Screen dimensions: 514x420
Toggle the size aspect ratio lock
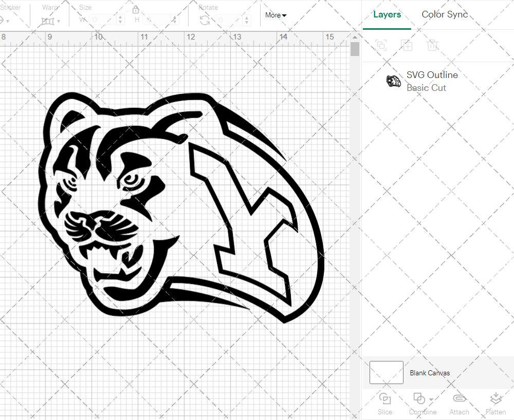(136, 9)
